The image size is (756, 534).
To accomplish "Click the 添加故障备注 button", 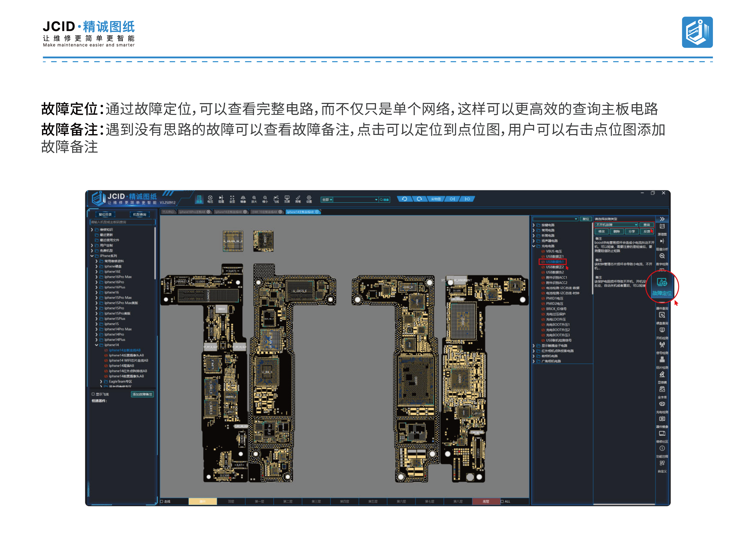I will tap(142, 394).
